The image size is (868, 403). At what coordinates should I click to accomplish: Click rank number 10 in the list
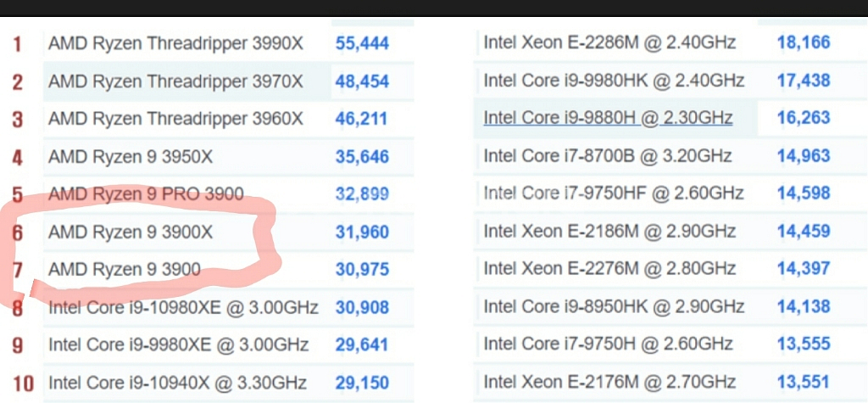pos(23,383)
